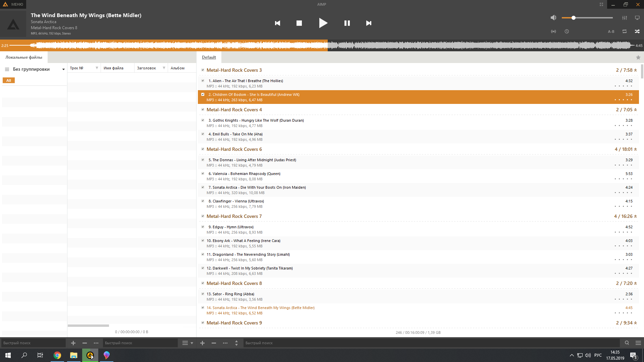Select Clawfinger - Vienna (Ultravox) track
Image resolution: width=644 pixels, height=362 pixels.
[418, 204]
